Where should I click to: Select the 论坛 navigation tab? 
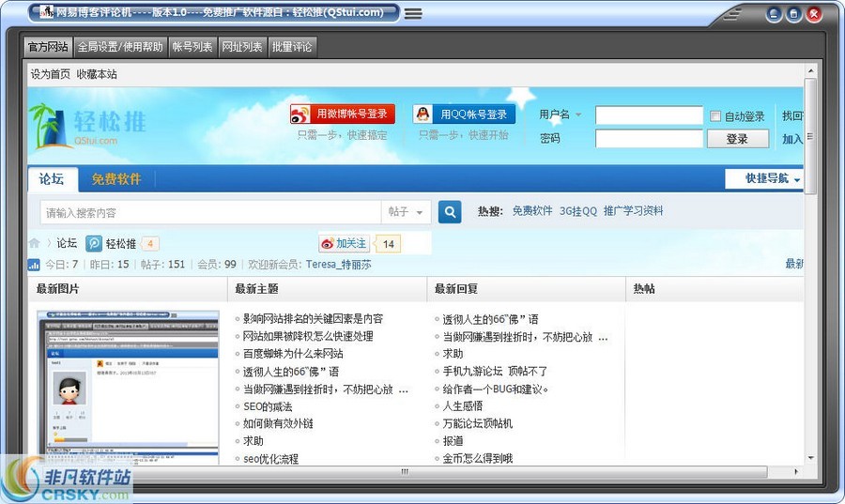click(52, 179)
